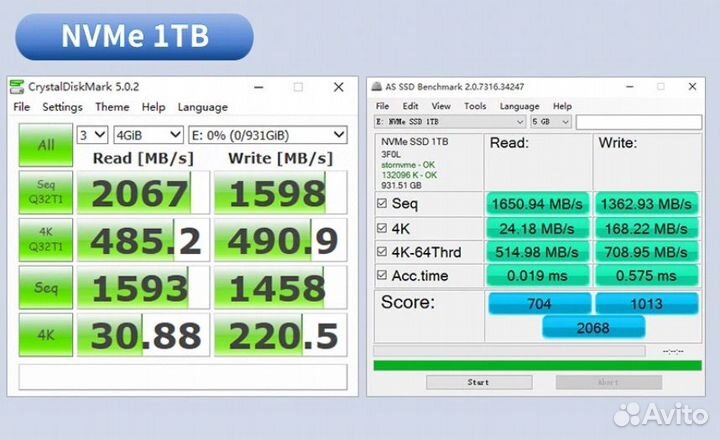The image size is (720, 440).
Task: Open AS SSD Benchmark Language menu
Action: pos(519,106)
